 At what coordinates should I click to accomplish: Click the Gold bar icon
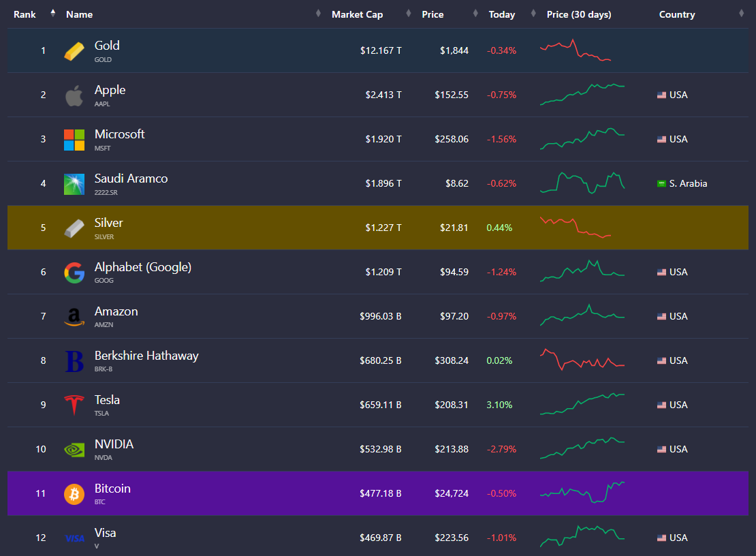(x=74, y=51)
